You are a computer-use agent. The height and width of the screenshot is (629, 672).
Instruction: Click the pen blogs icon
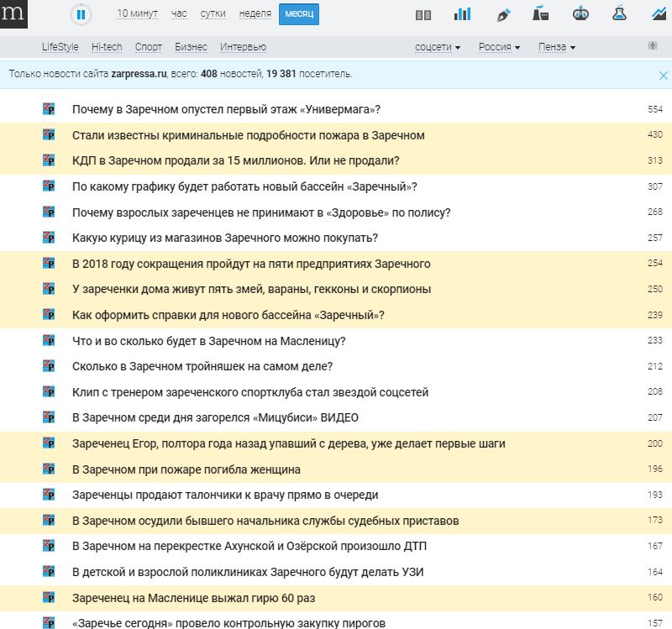point(503,14)
